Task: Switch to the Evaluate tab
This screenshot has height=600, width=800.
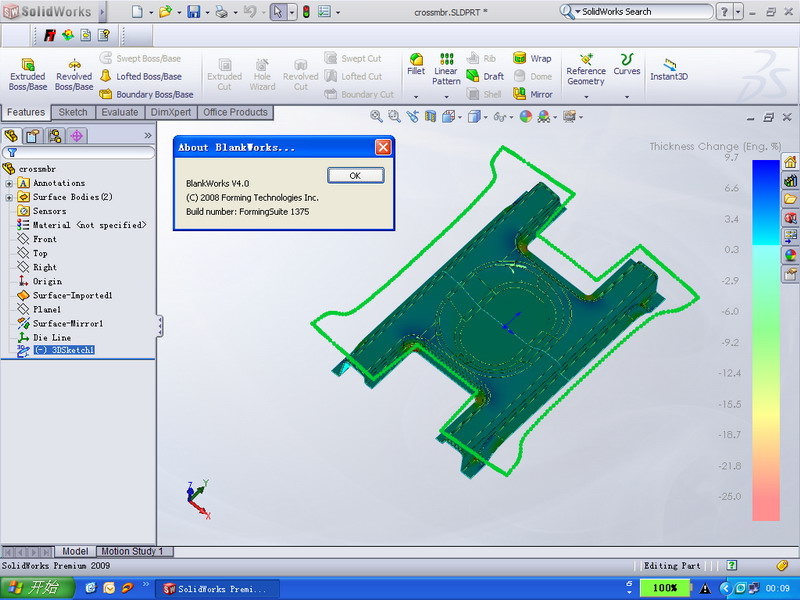Action: [119, 112]
